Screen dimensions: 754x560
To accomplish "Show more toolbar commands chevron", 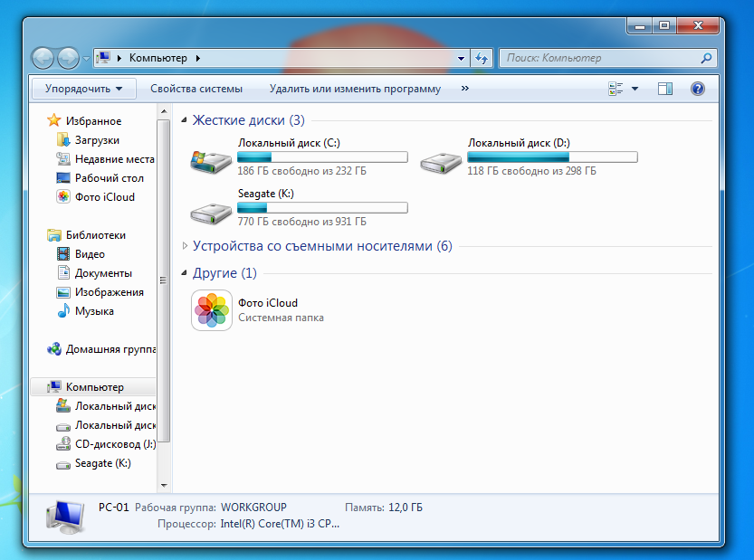I will [464, 88].
